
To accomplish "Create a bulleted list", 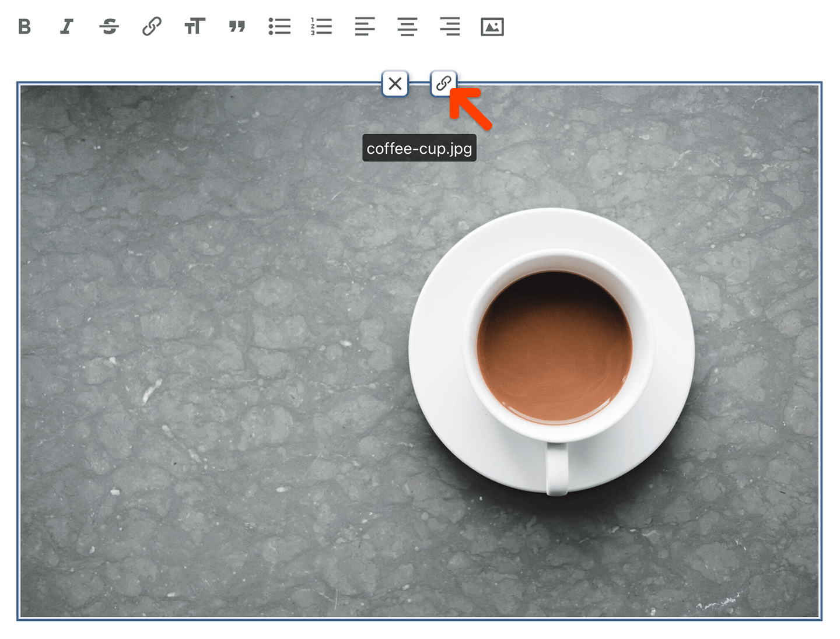I will [x=279, y=27].
